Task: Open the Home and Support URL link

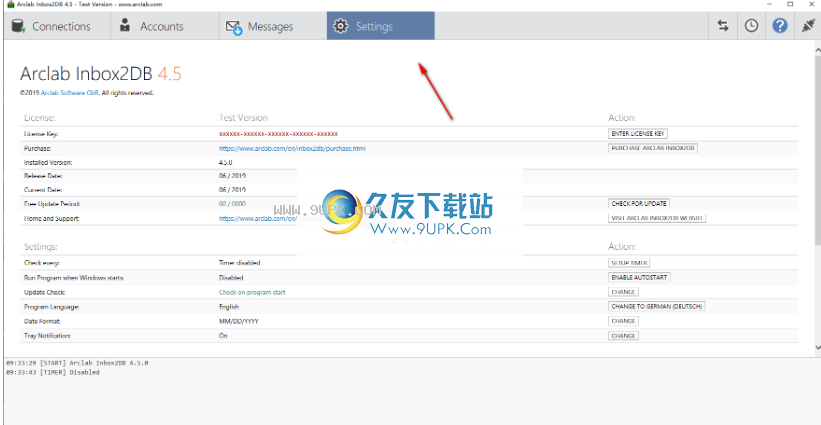Action: 258,219
